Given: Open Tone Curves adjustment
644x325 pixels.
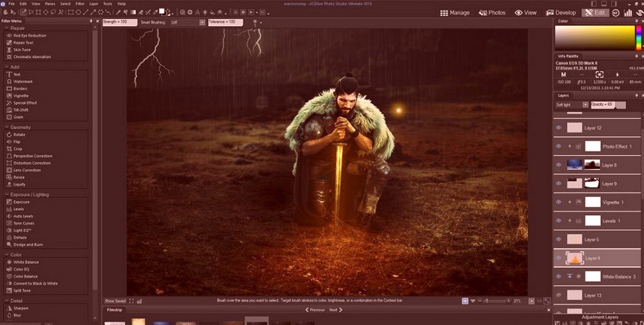Looking at the screenshot, I should point(21,223).
